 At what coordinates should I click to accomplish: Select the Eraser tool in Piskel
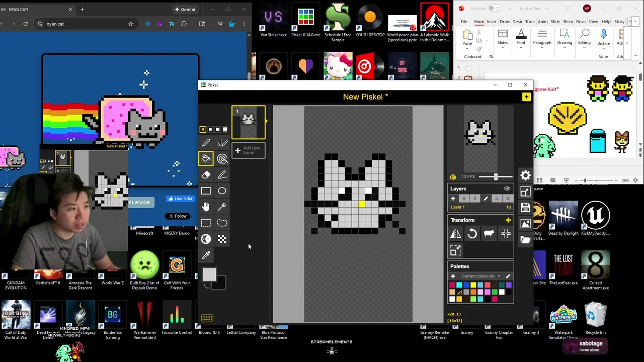coord(206,175)
